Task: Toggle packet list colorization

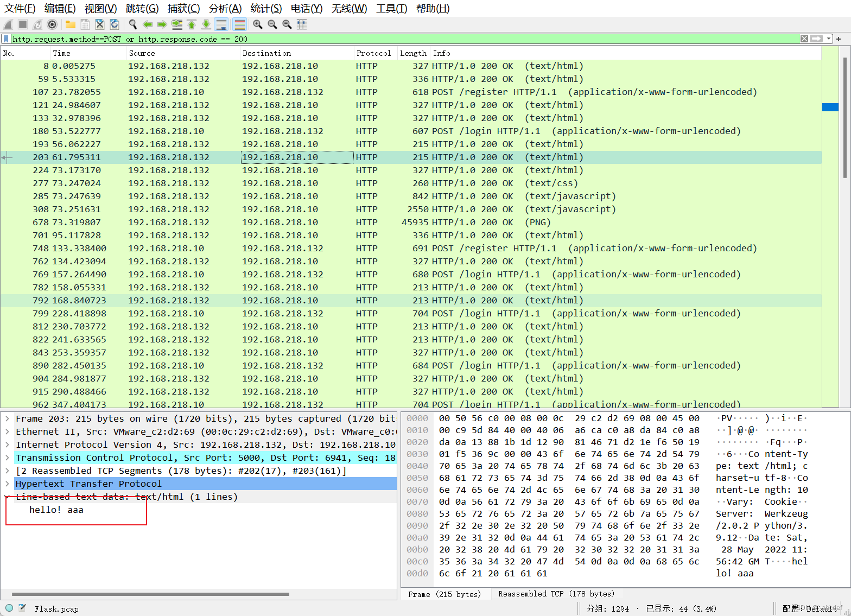Action: click(239, 24)
